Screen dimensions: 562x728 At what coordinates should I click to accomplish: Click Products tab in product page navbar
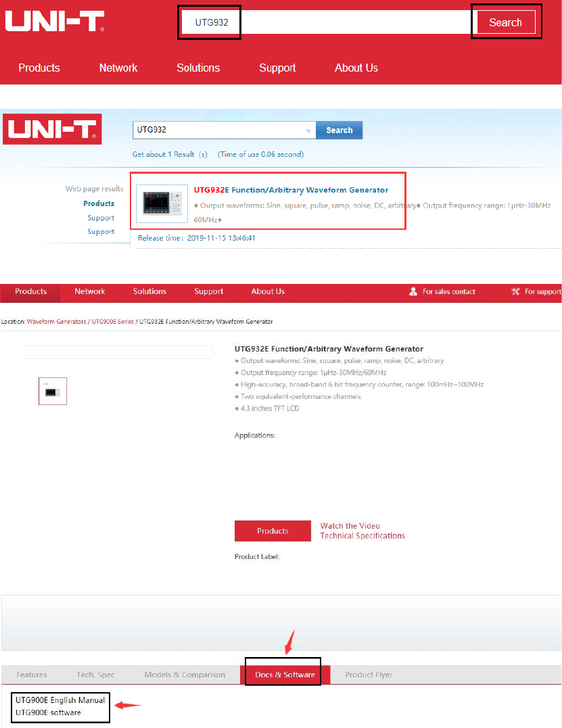(30, 291)
